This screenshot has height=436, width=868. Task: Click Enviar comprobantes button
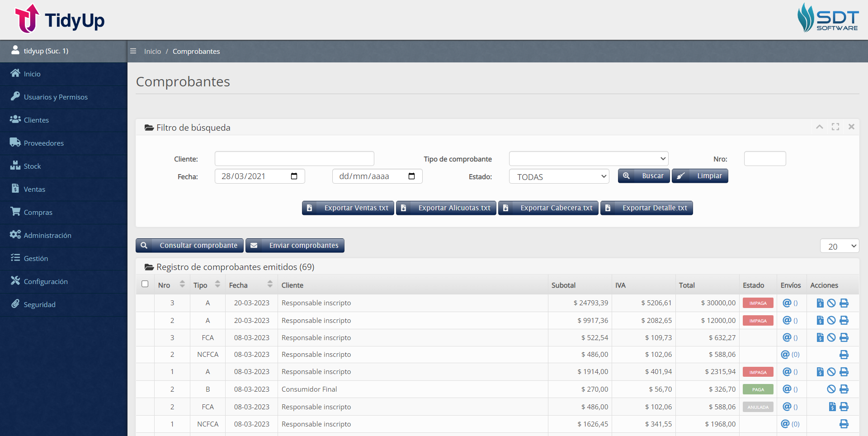(x=295, y=245)
